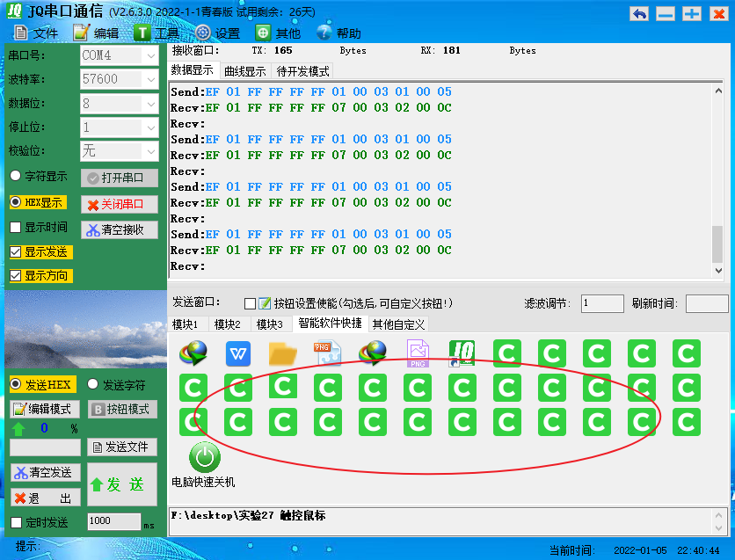This screenshot has width=735, height=560.
Task: Switch to the 模块3 tab
Action: click(x=270, y=324)
